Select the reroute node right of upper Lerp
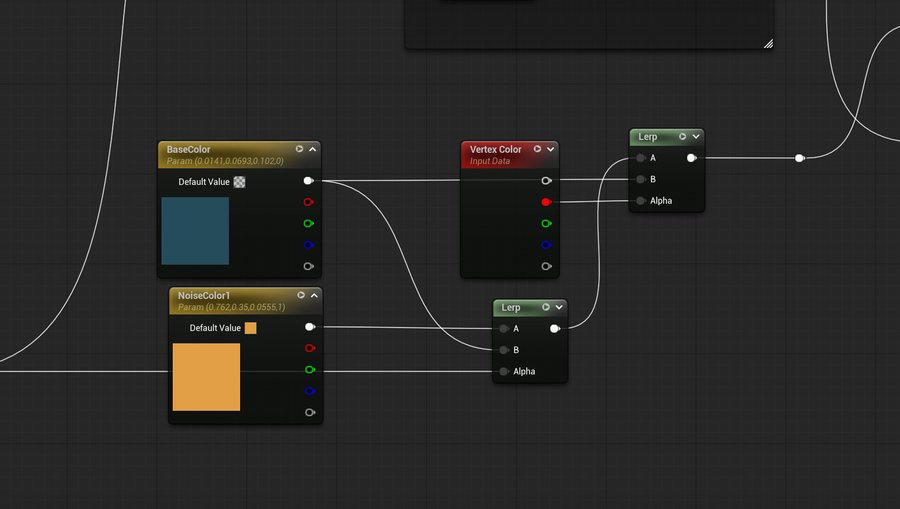The width and height of the screenshot is (900, 509). [x=798, y=158]
